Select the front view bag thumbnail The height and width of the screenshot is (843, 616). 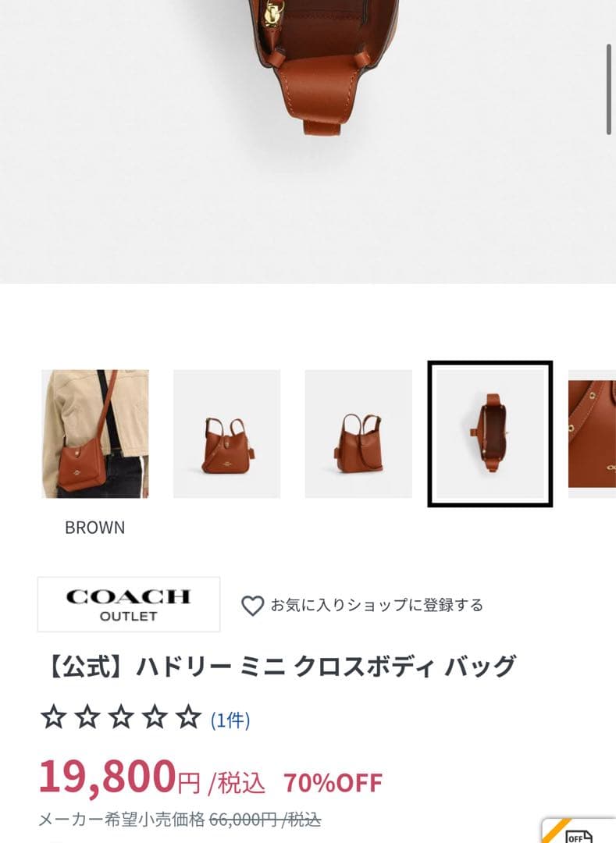pos(227,433)
